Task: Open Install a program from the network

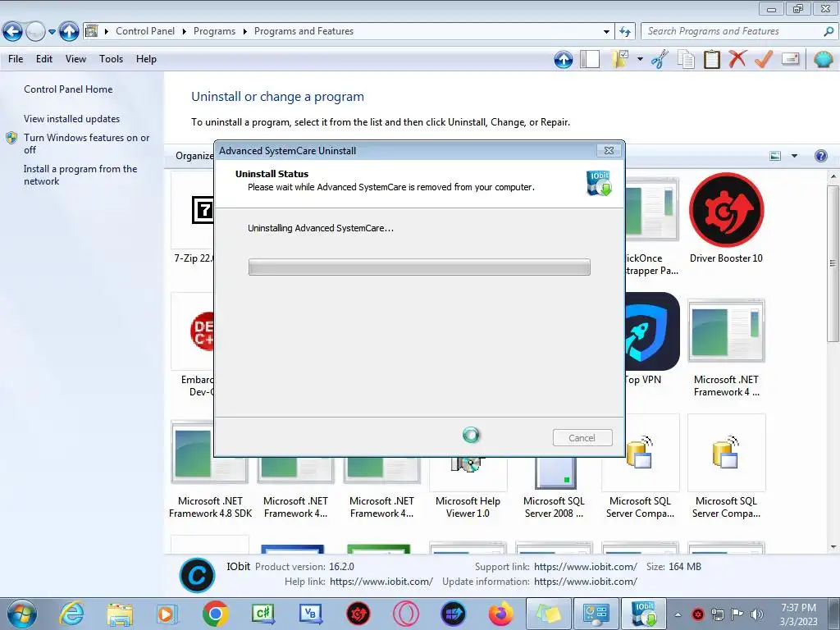Action: [80, 175]
